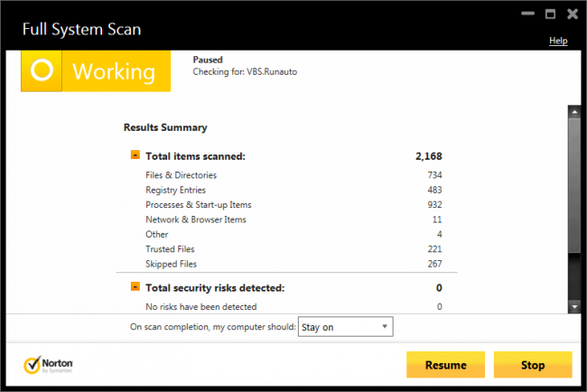The width and height of the screenshot is (587, 392).
Task: Click the 932 processes count value
Action: 434,204
